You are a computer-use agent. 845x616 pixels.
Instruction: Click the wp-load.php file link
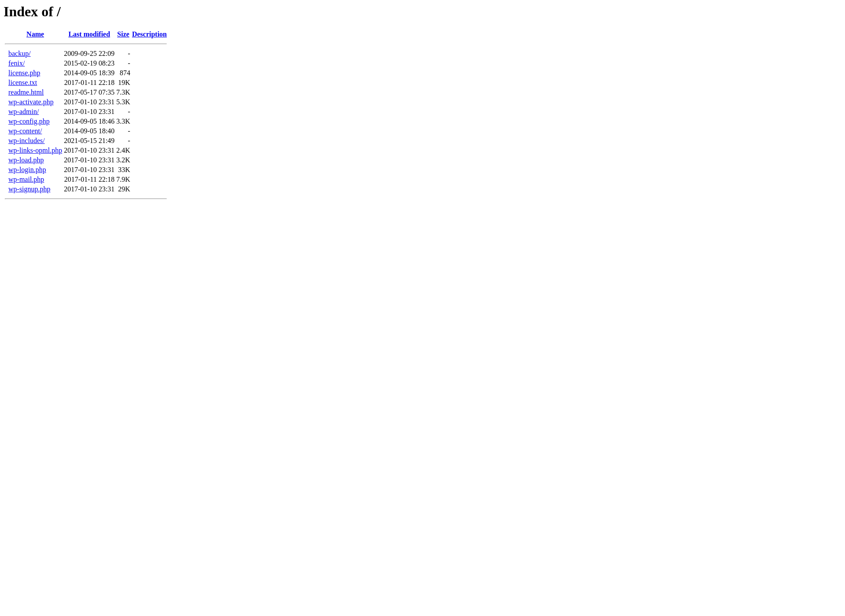click(26, 160)
